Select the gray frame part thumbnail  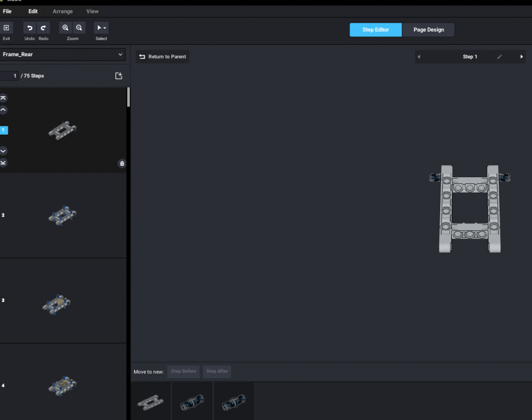[x=151, y=402]
